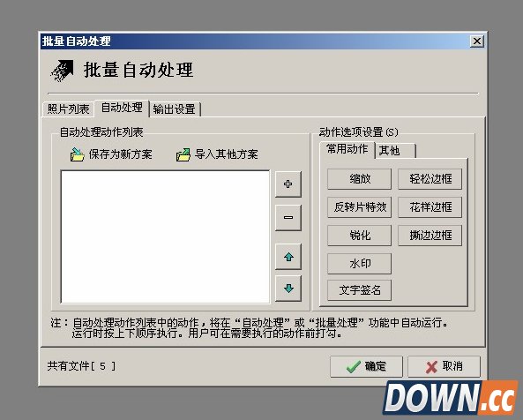The height and width of the screenshot is (420, 523).
Task: Select the 自动处理 tab
Action: click(x=122, y=108)
